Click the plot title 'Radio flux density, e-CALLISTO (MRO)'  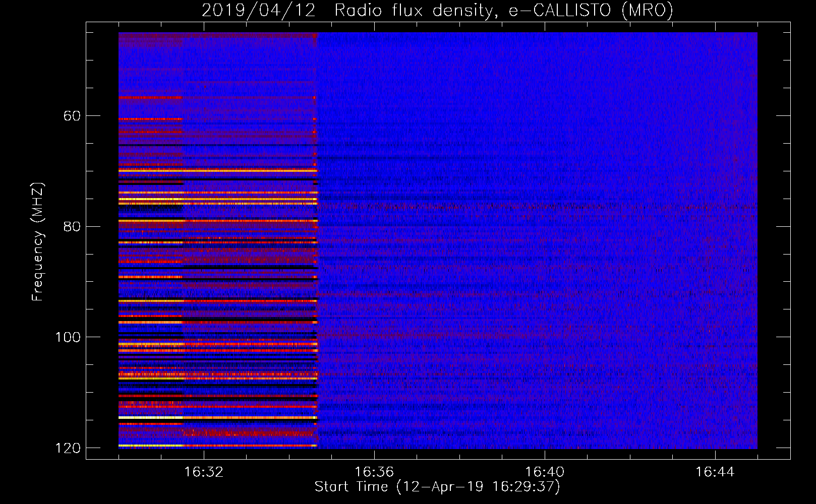point(503,11)
